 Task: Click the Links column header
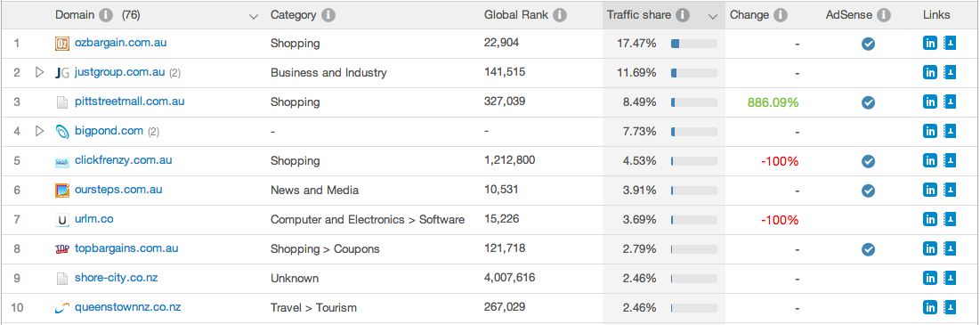click(x=936, y=15)
